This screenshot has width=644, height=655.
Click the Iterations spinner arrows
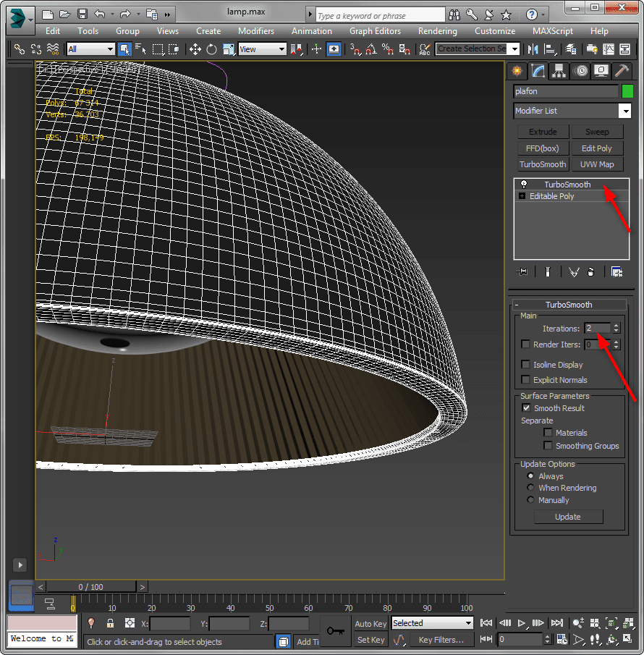tap(616, 328)
